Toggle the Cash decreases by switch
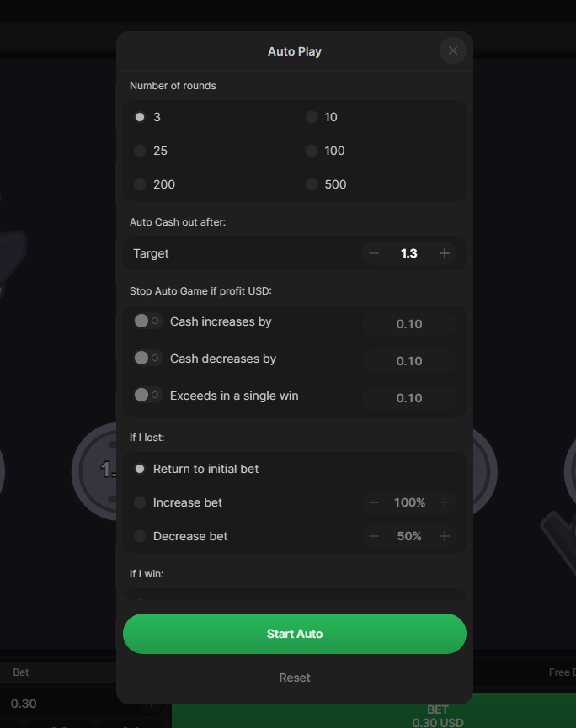This screenshot has height=728, width=576. click(x=147, y=359)
